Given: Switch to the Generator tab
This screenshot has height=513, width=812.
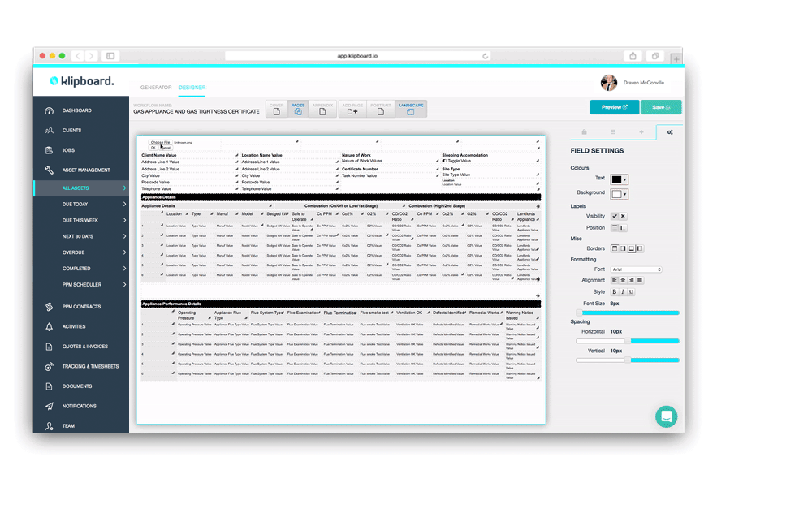Looking at the screenshot, I should click(x=156, y=87).
